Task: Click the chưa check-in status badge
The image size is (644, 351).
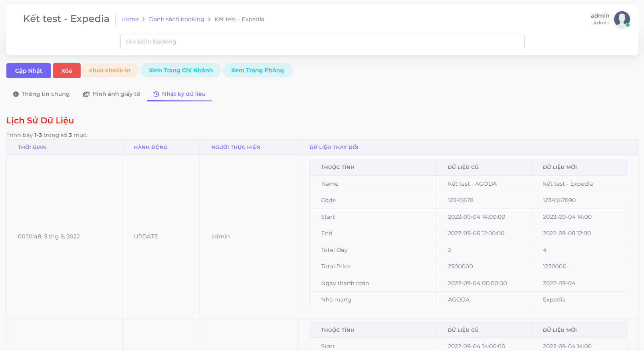Action: [110, 71]
